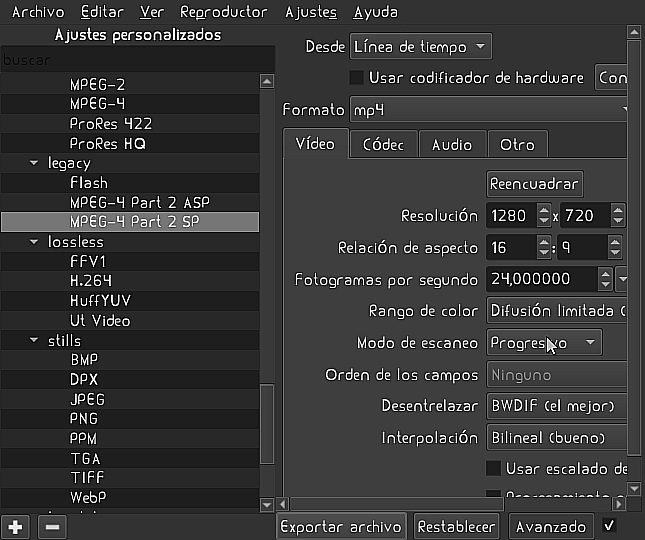Collapse the lossless preset group
645x540 pixels.
[x=35, y=242]
